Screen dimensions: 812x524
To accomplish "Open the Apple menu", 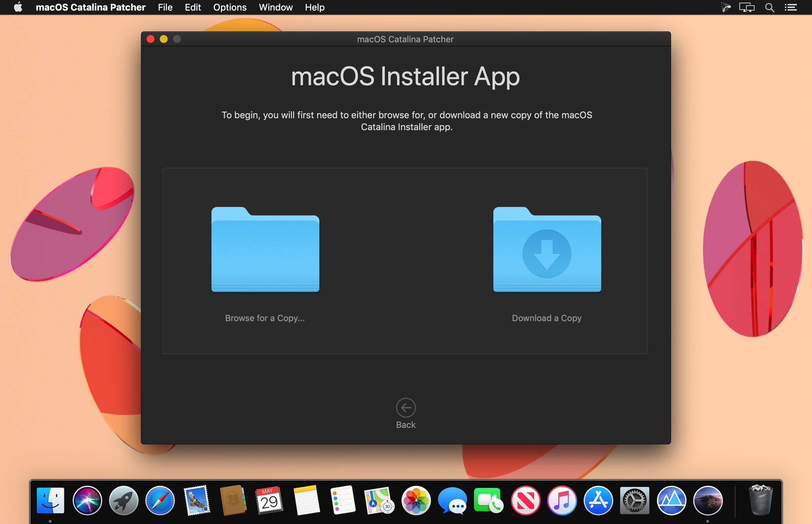I will tap(18, 7).
